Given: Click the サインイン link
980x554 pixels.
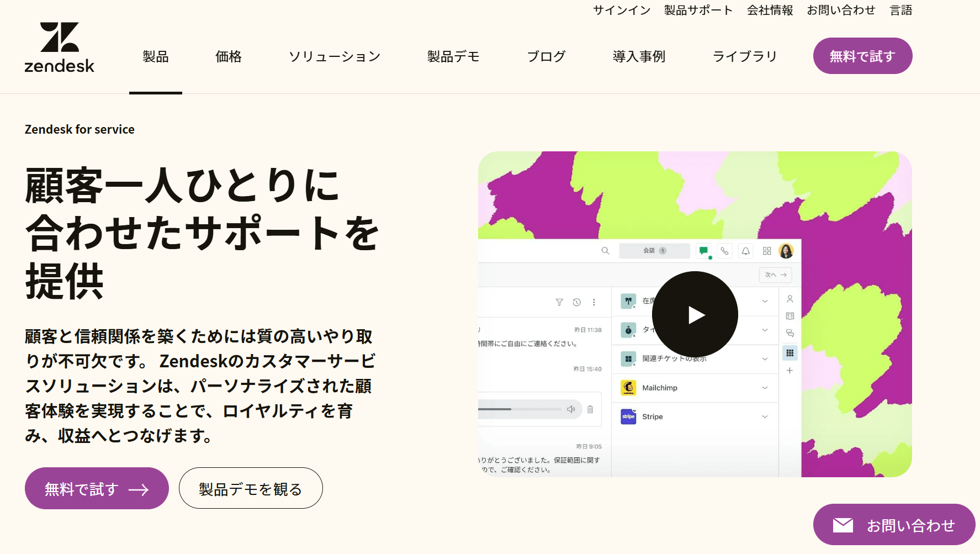Looking at the screenshot, I should click(x=622, y=10).
